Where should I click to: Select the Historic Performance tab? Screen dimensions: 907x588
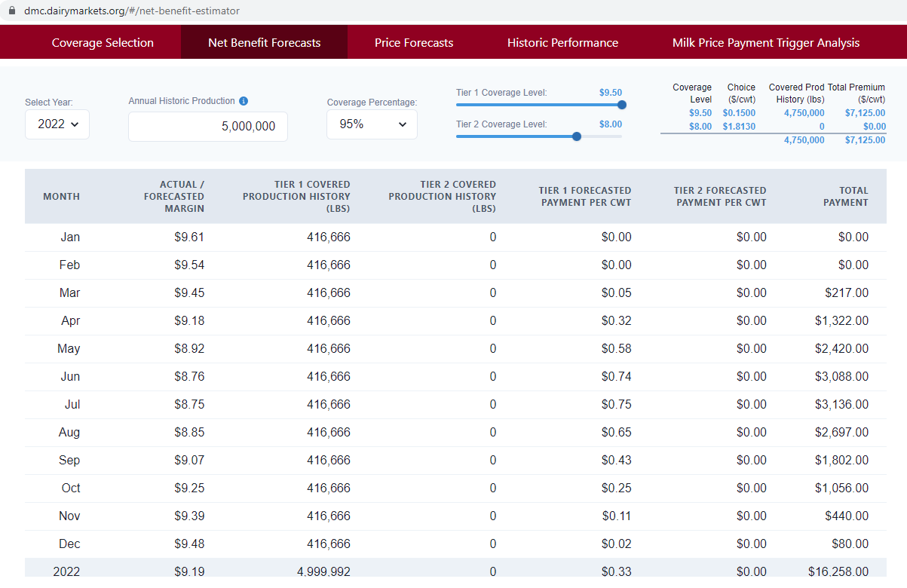click(562, 43)
